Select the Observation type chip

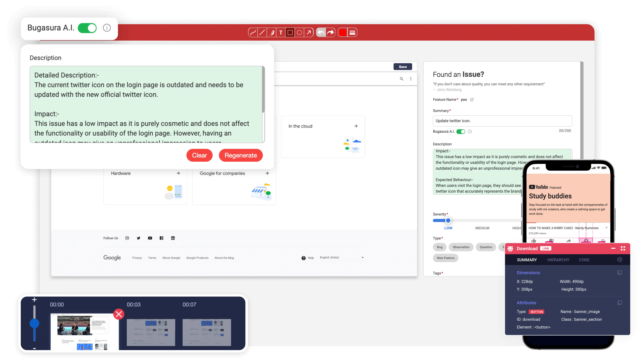(x=461, y=247)
